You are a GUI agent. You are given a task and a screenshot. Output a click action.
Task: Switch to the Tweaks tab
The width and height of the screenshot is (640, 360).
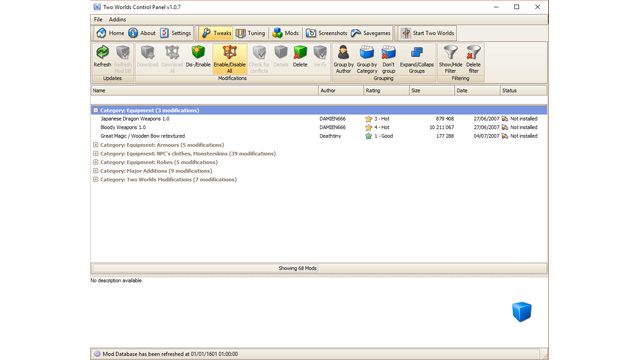pos(216,33)
